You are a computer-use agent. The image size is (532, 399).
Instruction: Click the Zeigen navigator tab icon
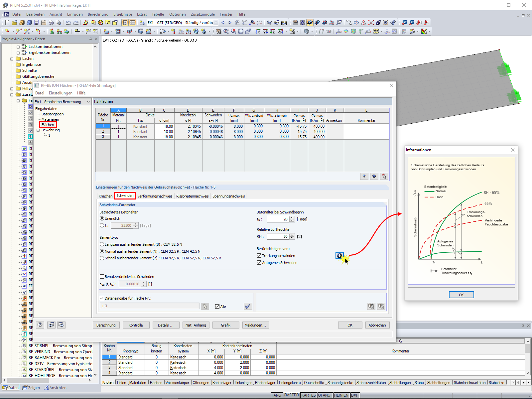click(x=25, y=388)
